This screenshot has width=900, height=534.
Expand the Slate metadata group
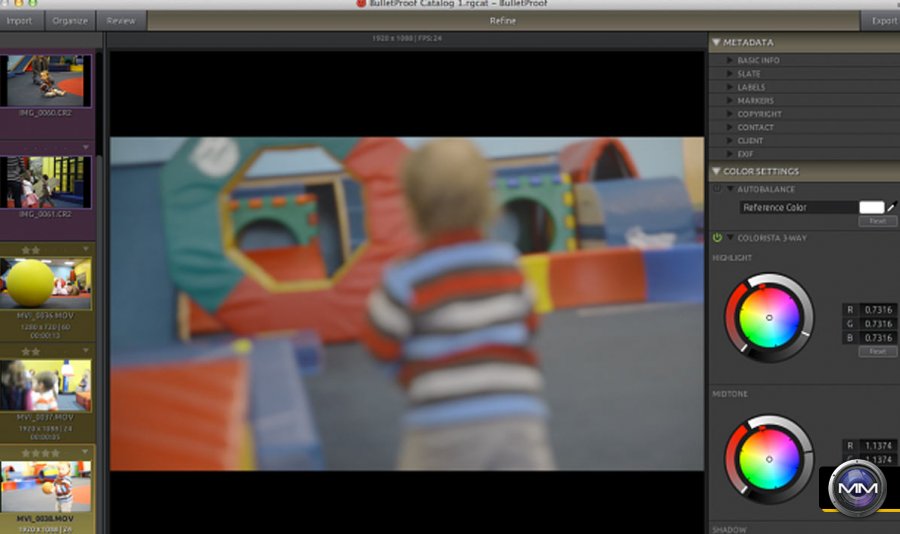pyautogui.click(x=730, y=74)
